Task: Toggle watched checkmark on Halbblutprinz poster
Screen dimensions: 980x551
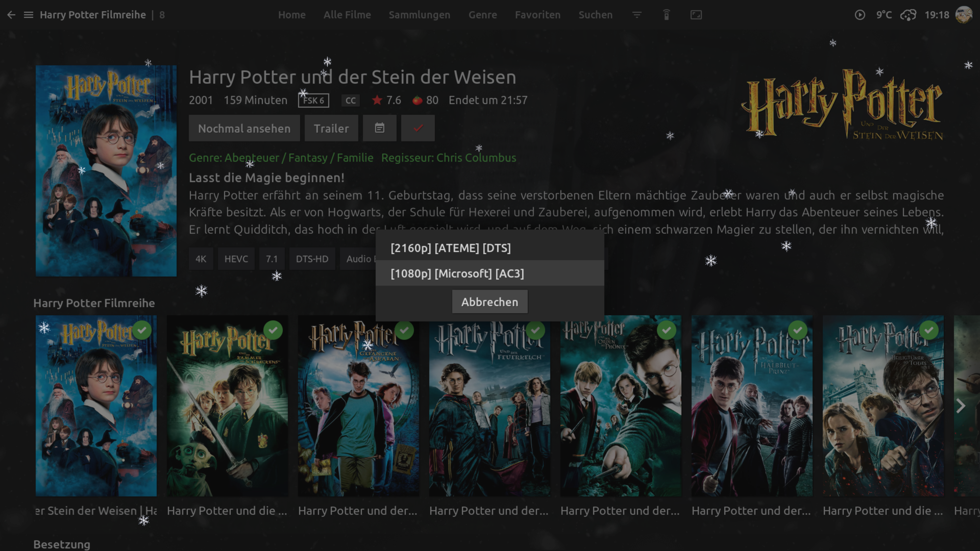Action: pos(798,330)
